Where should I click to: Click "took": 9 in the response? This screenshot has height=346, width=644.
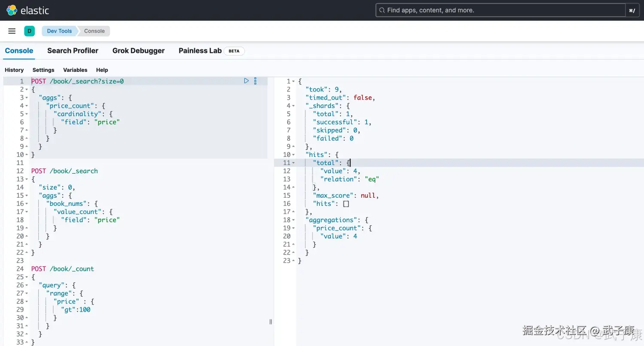[324, 89]
